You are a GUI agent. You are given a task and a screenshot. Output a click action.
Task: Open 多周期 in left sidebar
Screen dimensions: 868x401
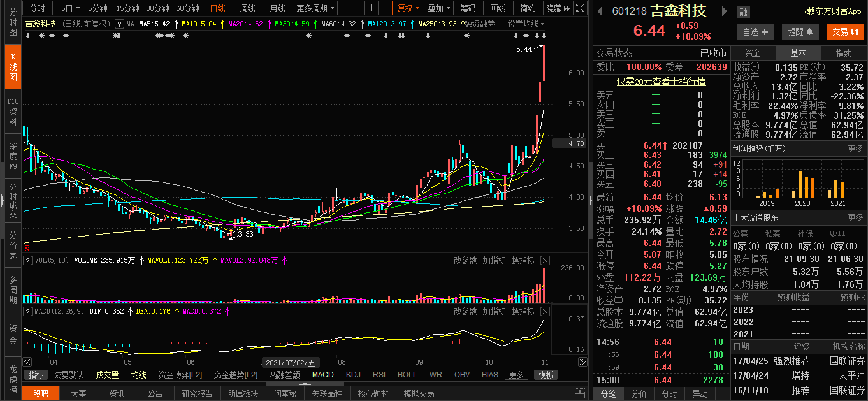pyautogui.click(x=13, y=290)
